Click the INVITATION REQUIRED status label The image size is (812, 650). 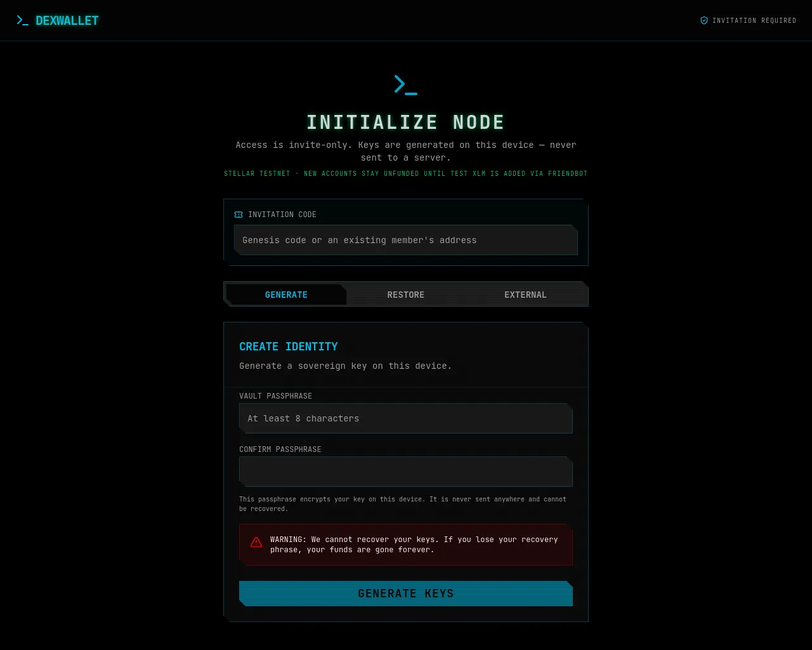point(754,20)
